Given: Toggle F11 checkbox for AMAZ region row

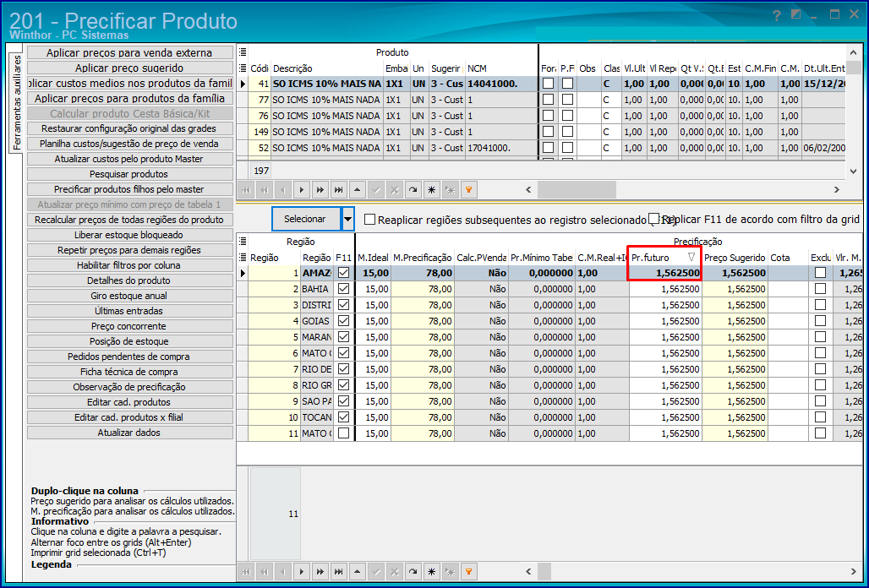Looking at the screenshot, I should pos(343,273).
